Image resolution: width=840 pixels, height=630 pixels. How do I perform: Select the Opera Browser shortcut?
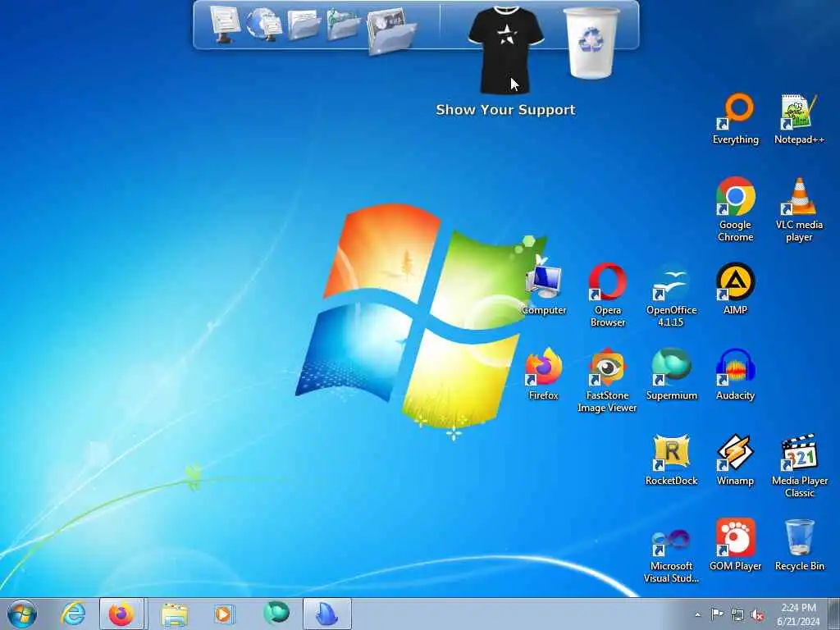[608, 294]
